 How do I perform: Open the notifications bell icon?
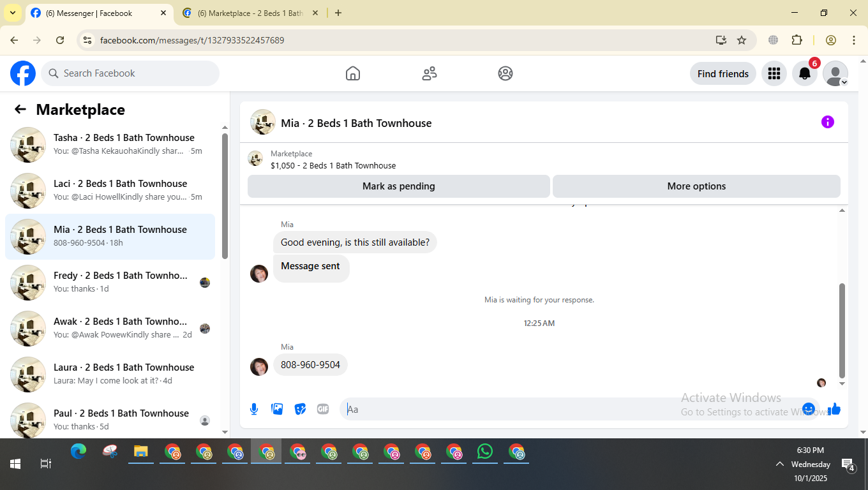click(805, 73)
